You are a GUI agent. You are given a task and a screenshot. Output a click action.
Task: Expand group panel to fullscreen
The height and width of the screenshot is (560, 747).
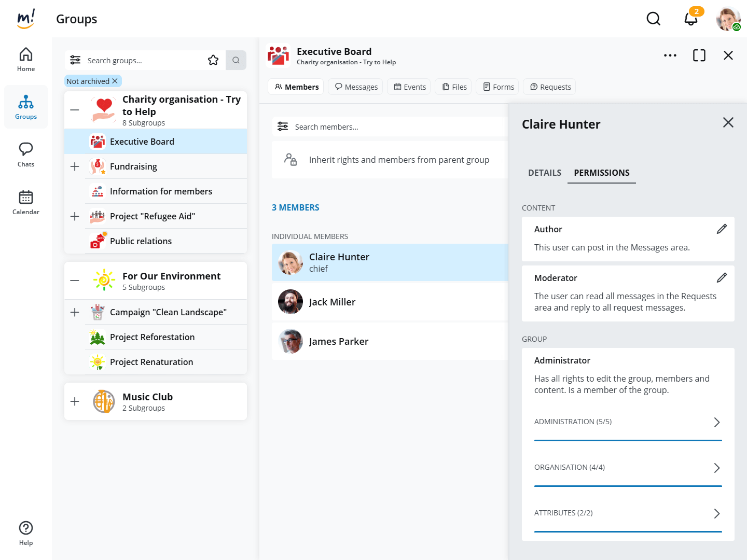699,55
